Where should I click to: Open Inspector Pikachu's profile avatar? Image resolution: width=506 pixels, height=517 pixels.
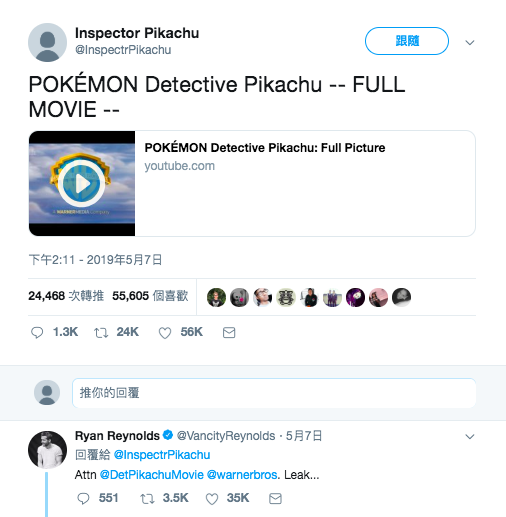point(47,42)
